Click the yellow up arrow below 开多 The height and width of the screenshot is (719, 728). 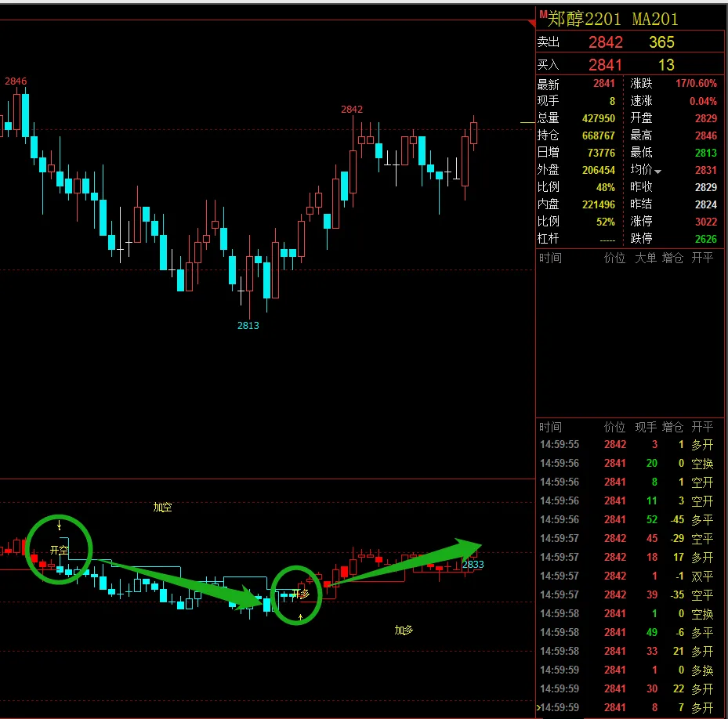point(300,618)
